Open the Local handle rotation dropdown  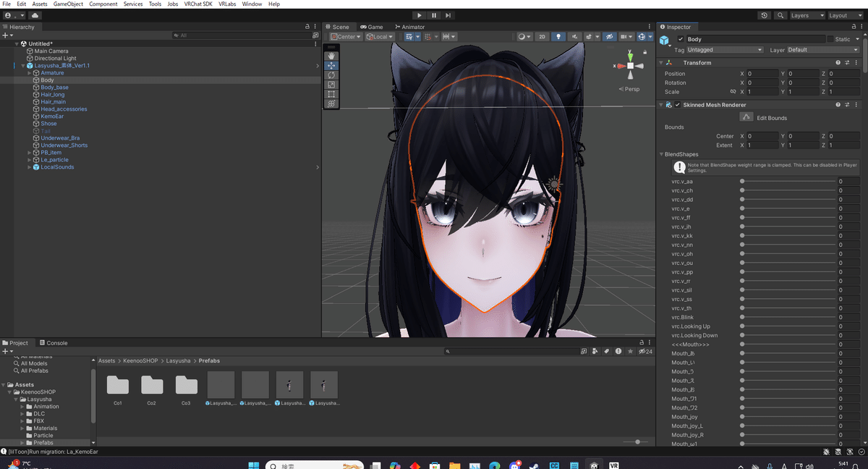(x=380, y=37)
